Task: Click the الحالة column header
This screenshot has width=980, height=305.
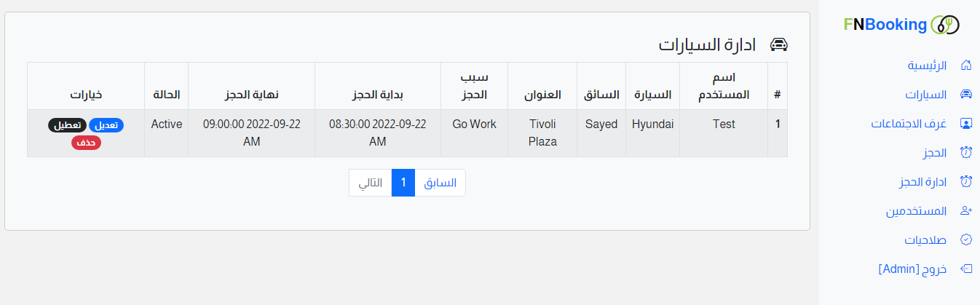Action: (x=166, y=94)
